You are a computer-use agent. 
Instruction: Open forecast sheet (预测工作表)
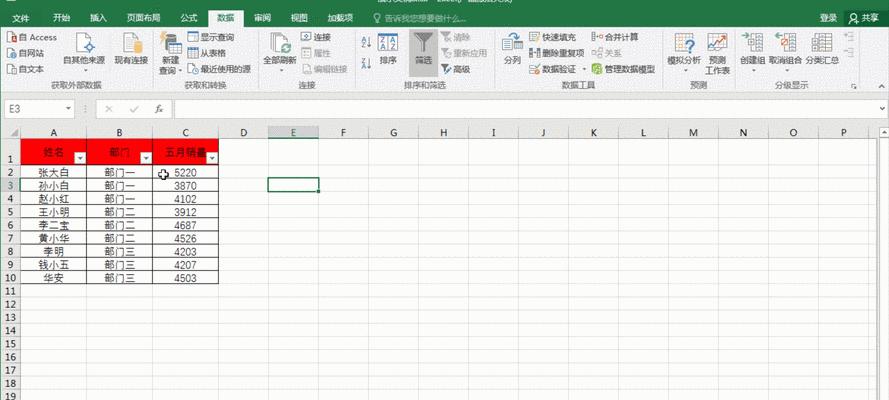pos(717,54)
